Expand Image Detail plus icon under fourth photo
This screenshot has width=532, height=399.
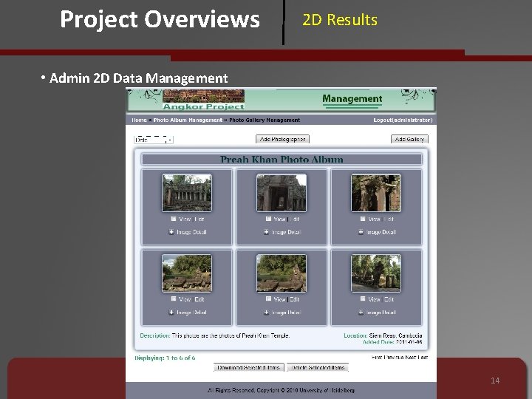pyautogui.click(x=171, y=312)
